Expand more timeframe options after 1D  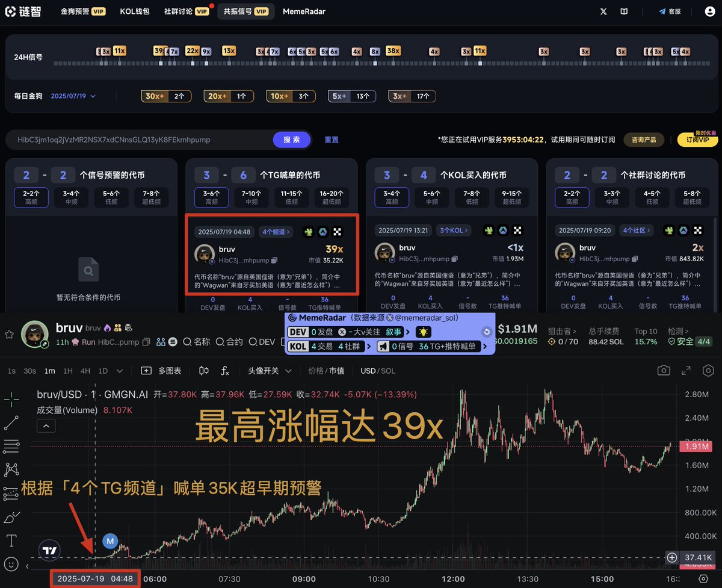[x=119, y=371]
